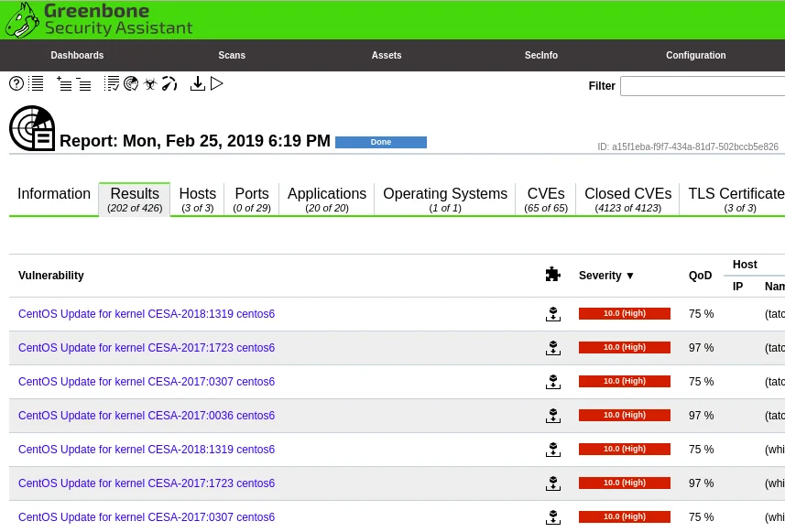The width and height of the screenshot is (785, 532).
Task: Click the puzzle-piece solution type column header
Action: point(552,275)
